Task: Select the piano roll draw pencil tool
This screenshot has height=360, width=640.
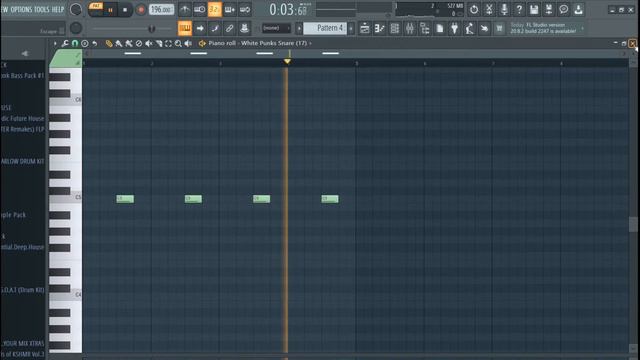Action: coord(109,43)
